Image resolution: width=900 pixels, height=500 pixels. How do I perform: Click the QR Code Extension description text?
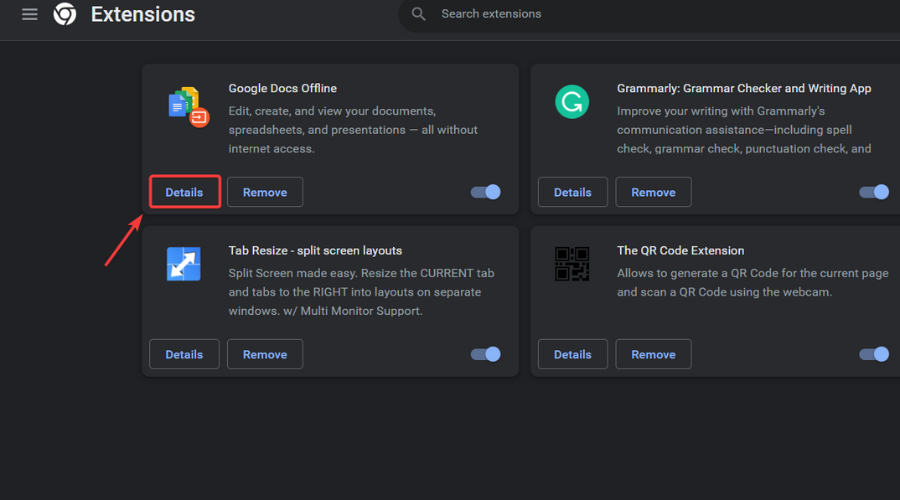752,282
